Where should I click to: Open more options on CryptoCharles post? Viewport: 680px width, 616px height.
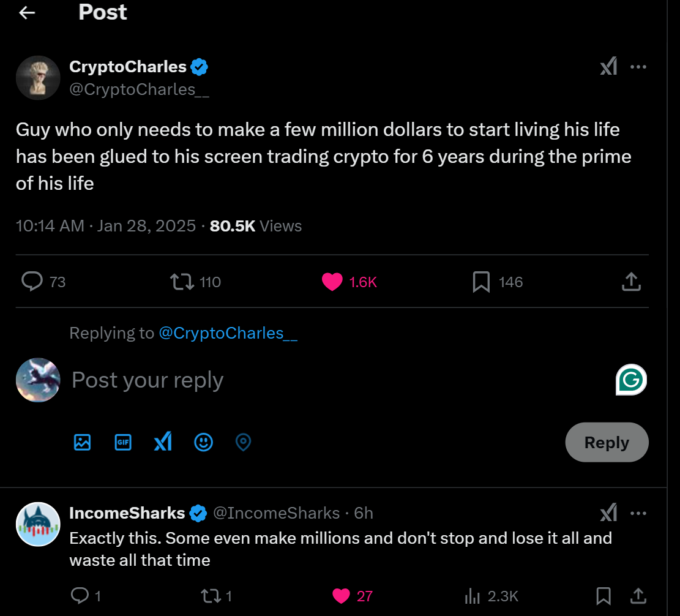tap(638, 67)
